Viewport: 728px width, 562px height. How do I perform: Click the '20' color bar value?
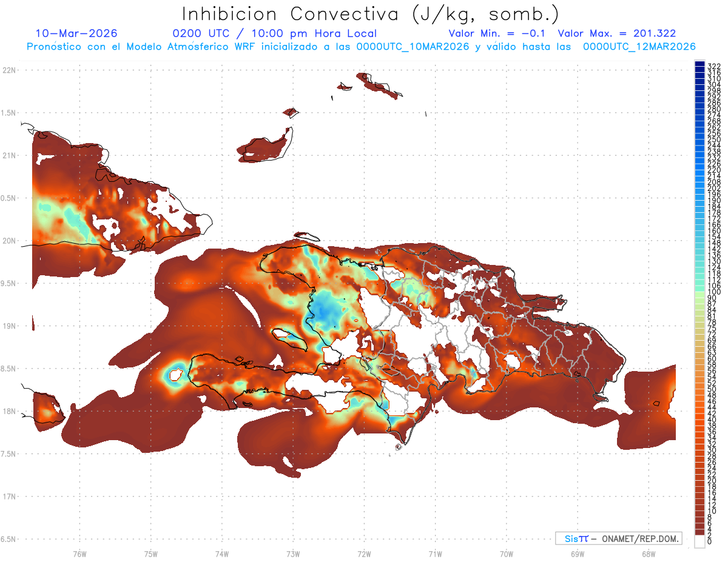[x=712, y=481]
